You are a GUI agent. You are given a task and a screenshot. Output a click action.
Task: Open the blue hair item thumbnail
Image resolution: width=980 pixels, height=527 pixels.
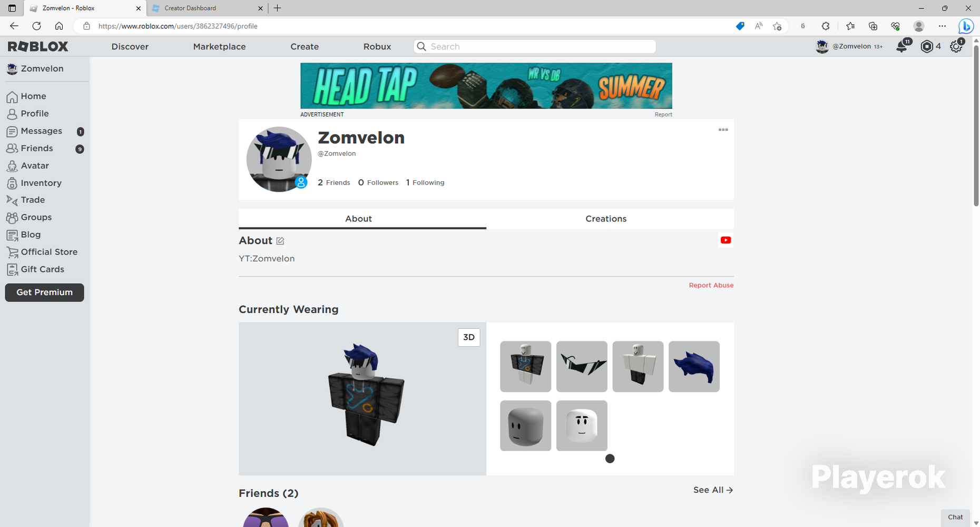(x=694, y=367)
